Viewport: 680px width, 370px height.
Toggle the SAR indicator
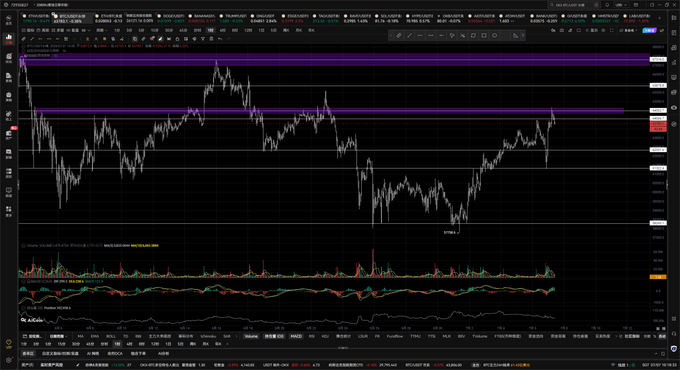pos(226,336)
